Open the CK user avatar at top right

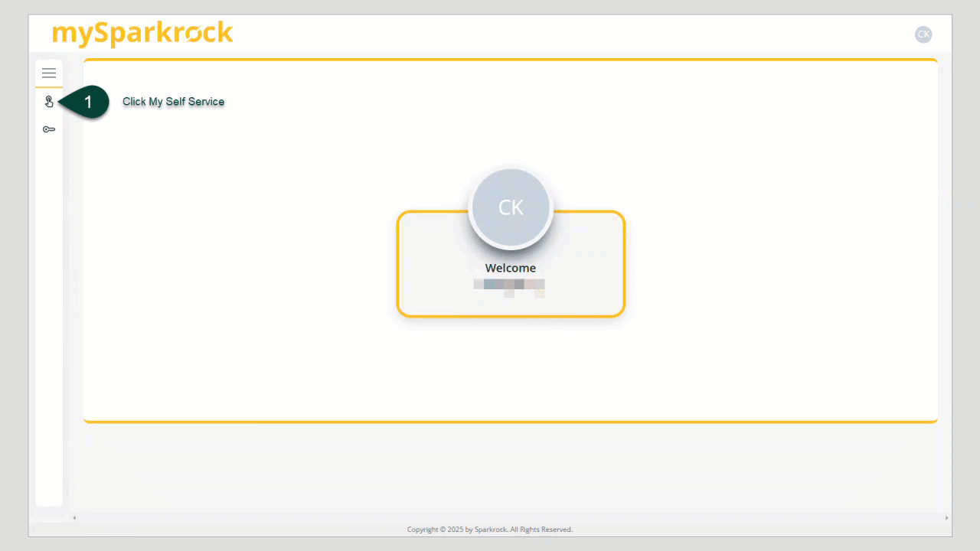tap(923, 34)
